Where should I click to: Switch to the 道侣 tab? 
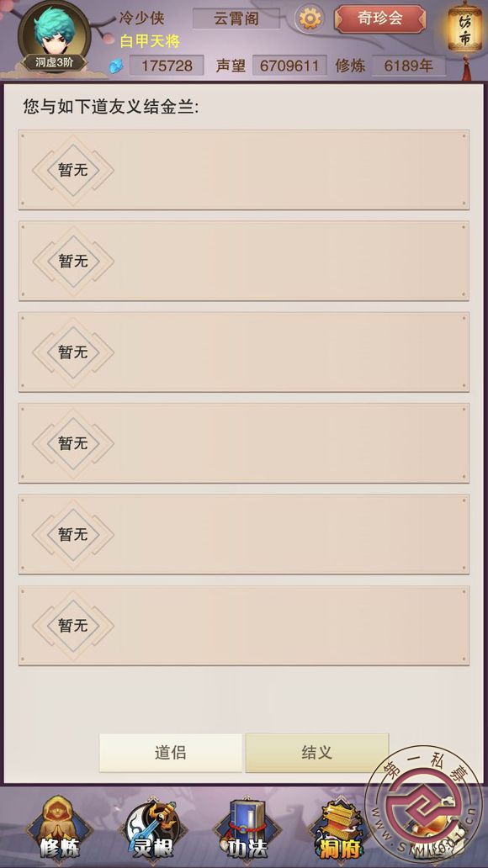click(171, 752)
